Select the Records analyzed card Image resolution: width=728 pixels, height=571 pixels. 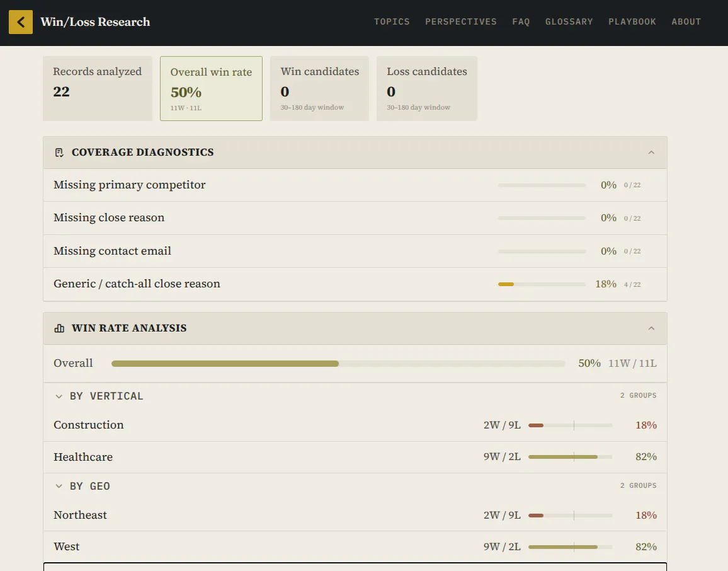(98, 89)
